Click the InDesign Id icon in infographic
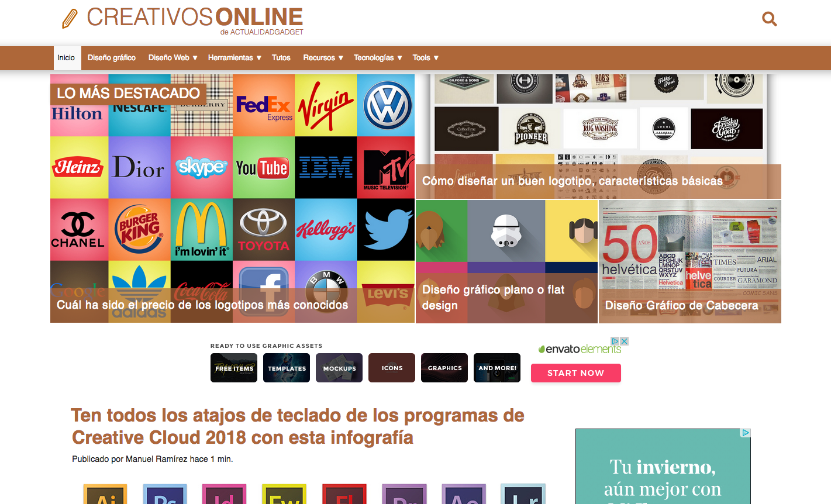Viewport: 831px width, 504px height. tap(225, 494)
